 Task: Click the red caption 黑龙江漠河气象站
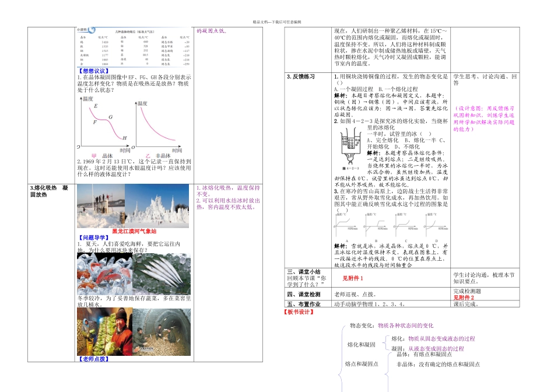coord(134,231)
